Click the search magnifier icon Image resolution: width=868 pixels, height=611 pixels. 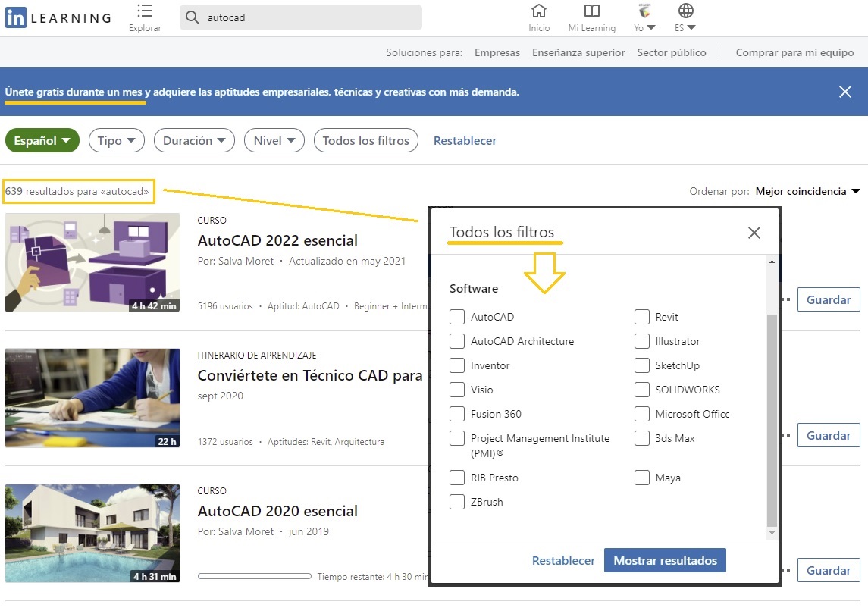pyautogui.click(x=193, y=18)
